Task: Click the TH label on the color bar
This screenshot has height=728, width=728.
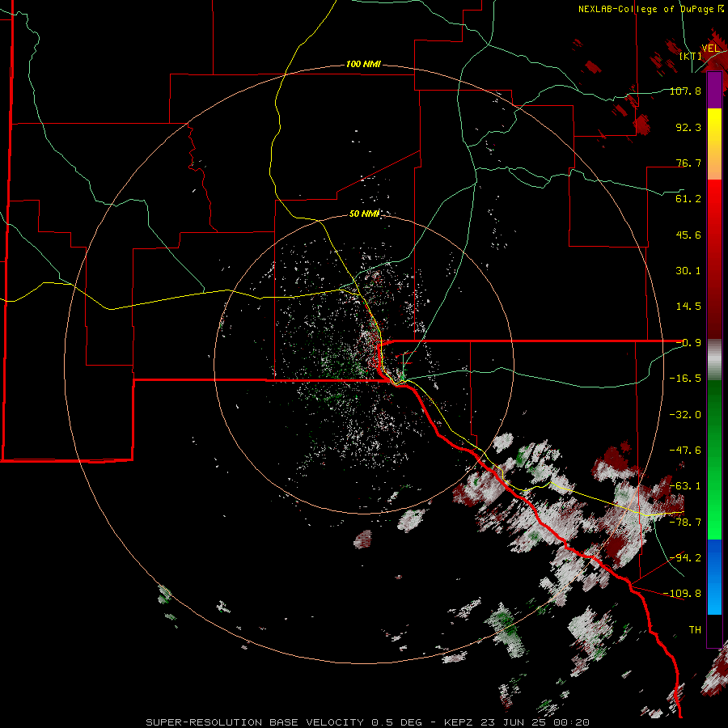Action: pos(695,630)
